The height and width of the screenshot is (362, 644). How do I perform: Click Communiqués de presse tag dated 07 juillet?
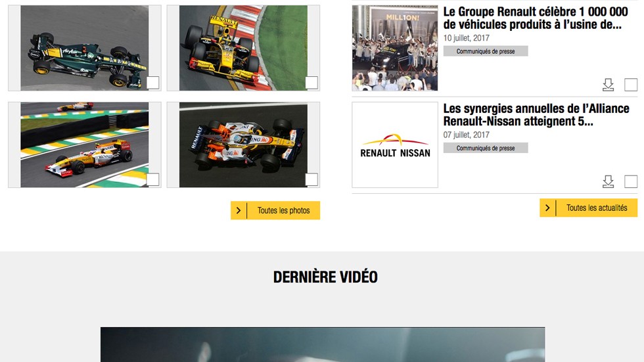coord(486,148)
